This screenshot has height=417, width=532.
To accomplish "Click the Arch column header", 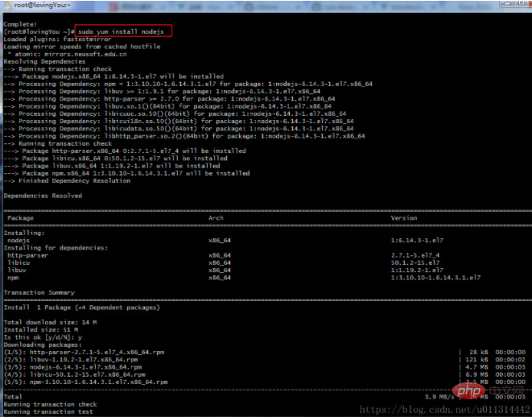I will coord(216,218).
